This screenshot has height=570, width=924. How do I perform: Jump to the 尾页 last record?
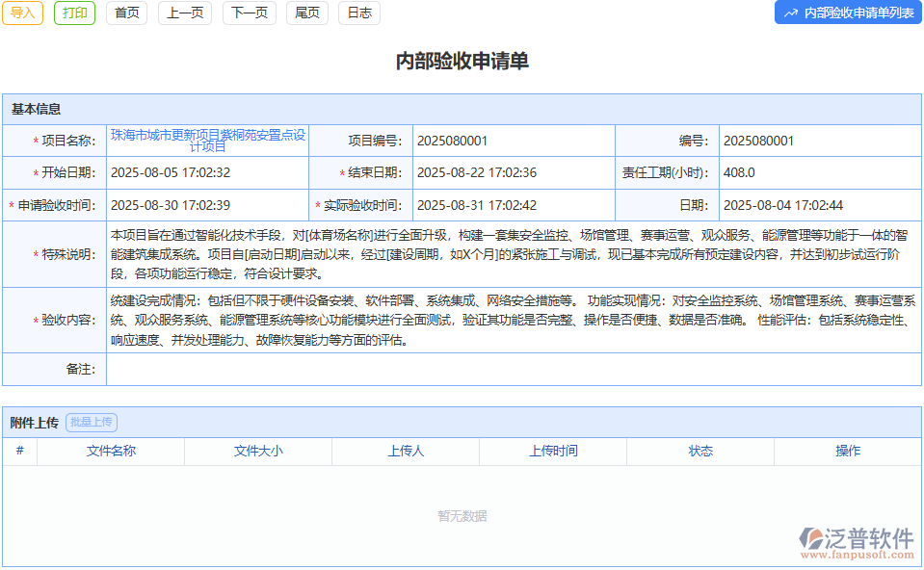coord(306,13)
